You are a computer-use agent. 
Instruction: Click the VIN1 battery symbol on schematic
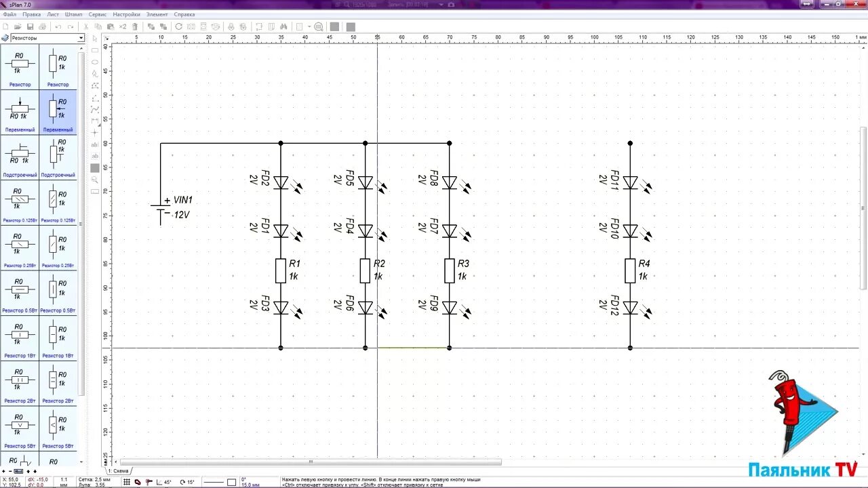tap(161, 209)
